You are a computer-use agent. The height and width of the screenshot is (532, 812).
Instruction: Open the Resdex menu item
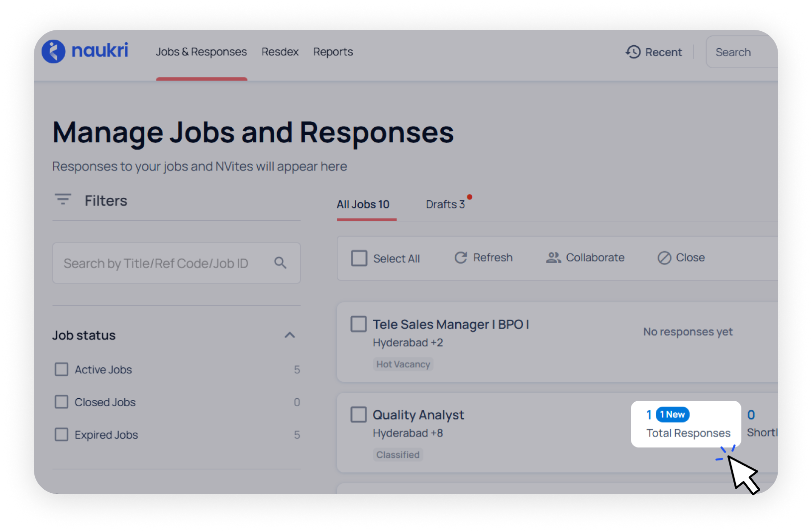[x=280, y=52]
